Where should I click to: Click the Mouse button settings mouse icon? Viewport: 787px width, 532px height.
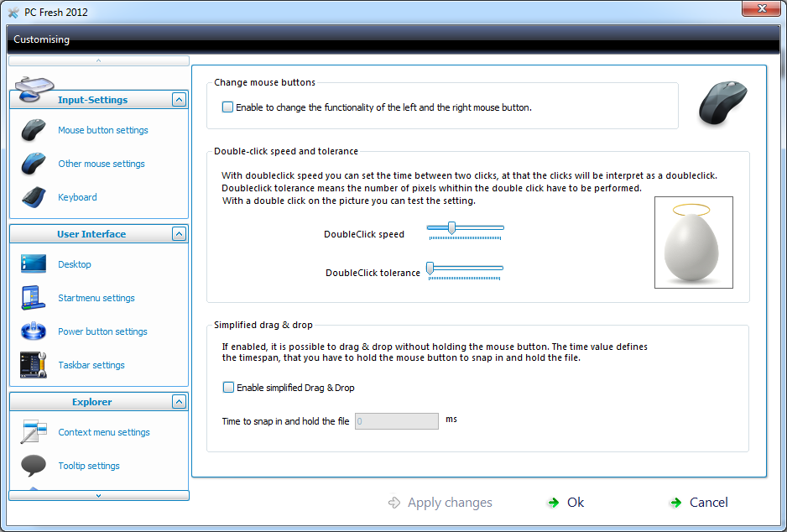34,130
